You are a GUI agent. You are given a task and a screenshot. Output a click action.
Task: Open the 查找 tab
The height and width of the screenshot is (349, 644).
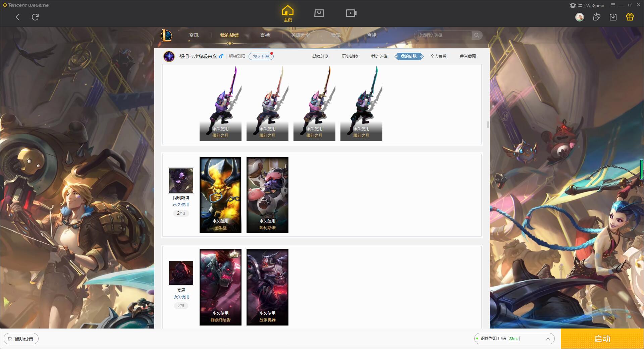372,35
